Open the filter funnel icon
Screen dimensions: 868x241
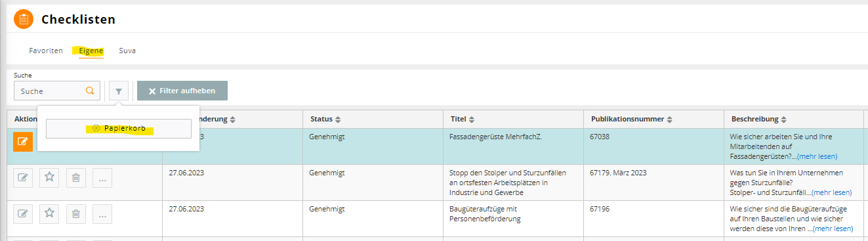click(x=119, y=91)
